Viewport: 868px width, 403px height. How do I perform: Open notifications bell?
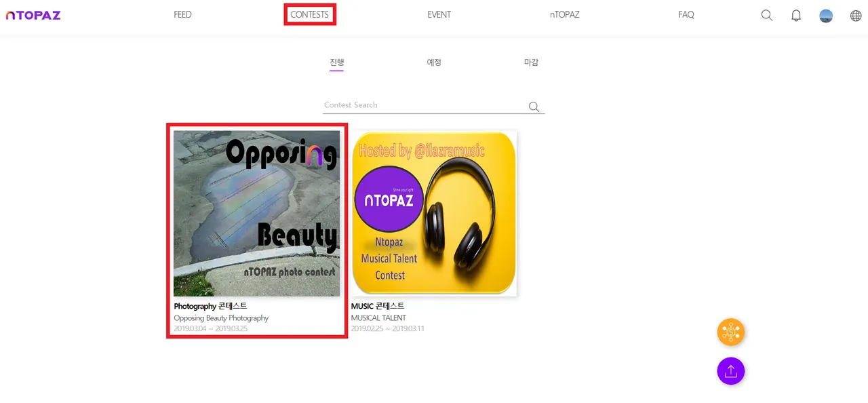click(796, 15)
